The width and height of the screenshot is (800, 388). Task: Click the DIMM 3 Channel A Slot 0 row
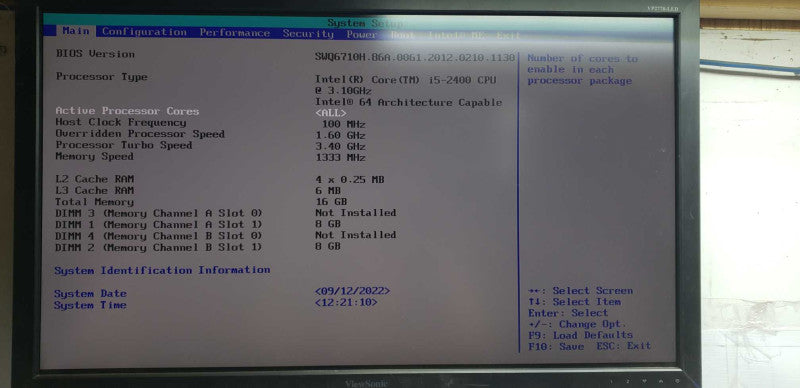coord(226,213)
